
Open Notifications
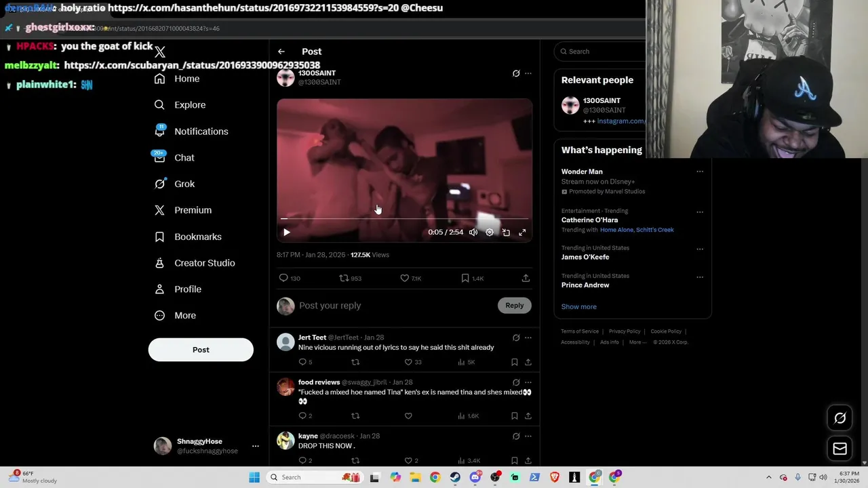pyautogui.click(x=191, y=131)
